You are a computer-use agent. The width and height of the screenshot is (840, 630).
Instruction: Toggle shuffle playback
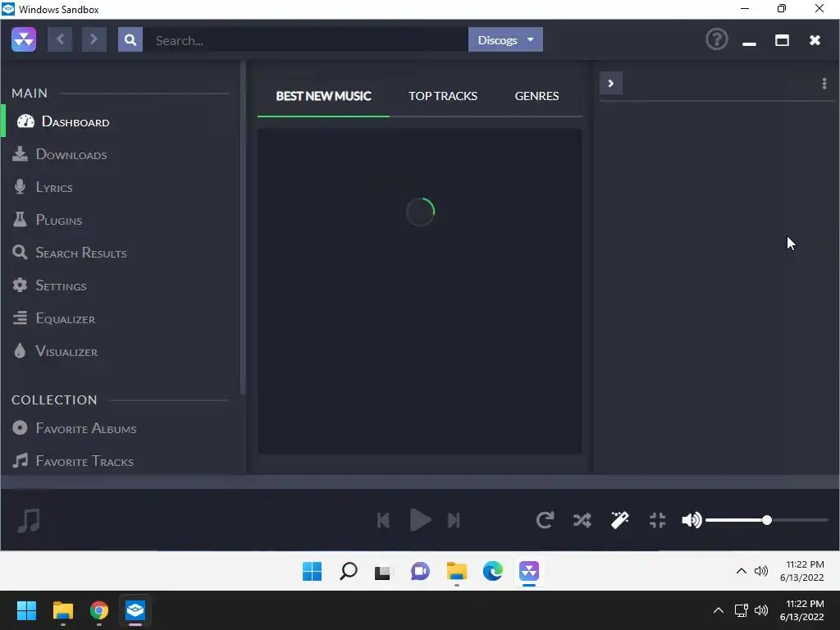pos(582,519)
